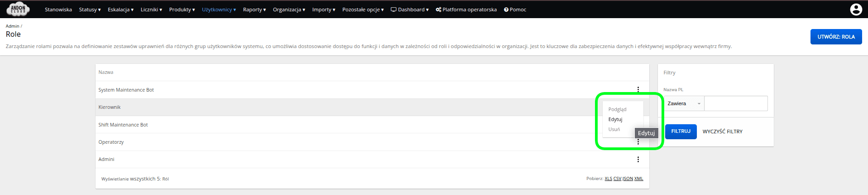Expand the Eskalacja menu
868x195 pixels.
(120, 10)
